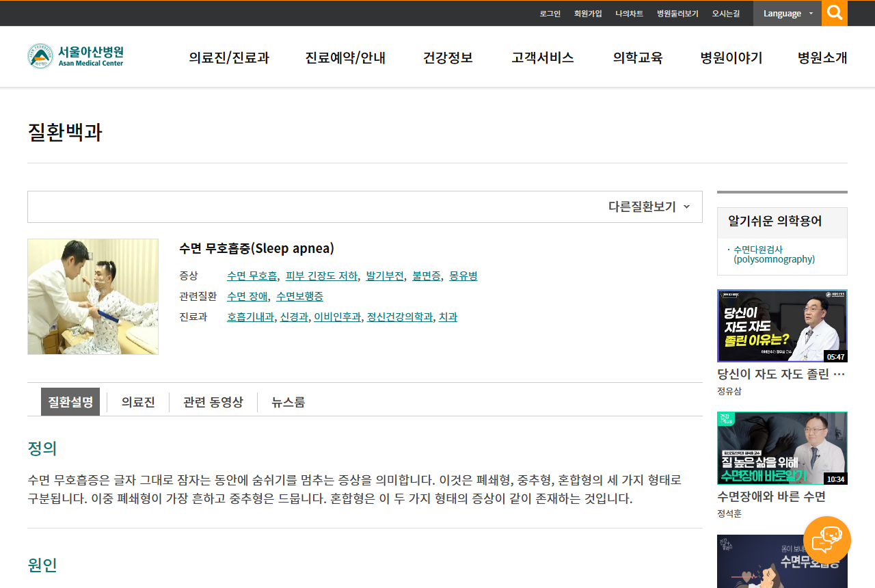This screenshot has width=875, height=588.
Task: Open 수면다원검사 (polysomnography) term link
Action: pos(775,254)
